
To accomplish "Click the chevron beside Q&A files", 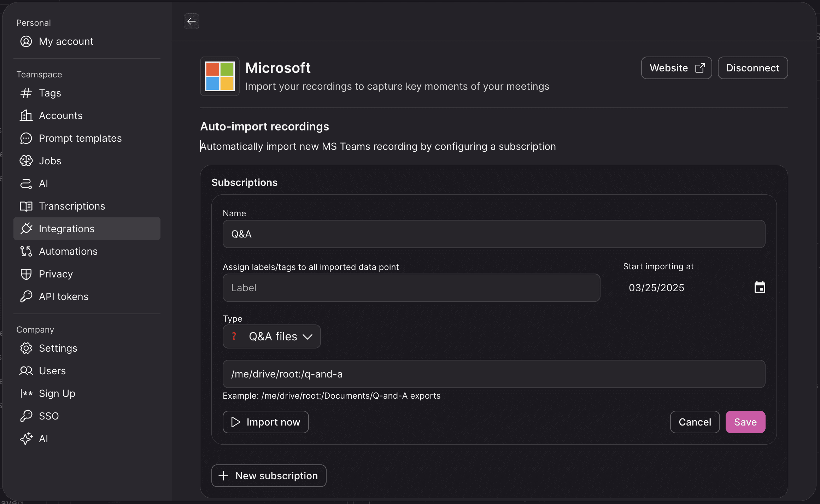I will click(307, 337).
